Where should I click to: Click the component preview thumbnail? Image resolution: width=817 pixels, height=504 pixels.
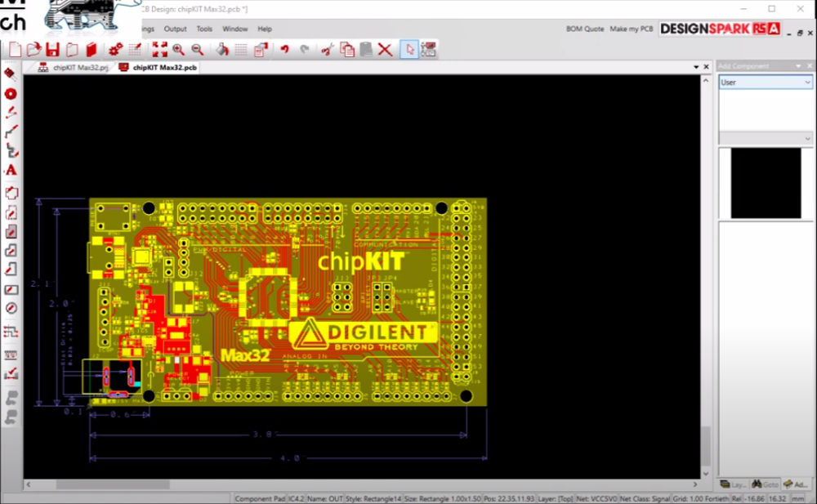pyautogui.click(x=766, y=183)
